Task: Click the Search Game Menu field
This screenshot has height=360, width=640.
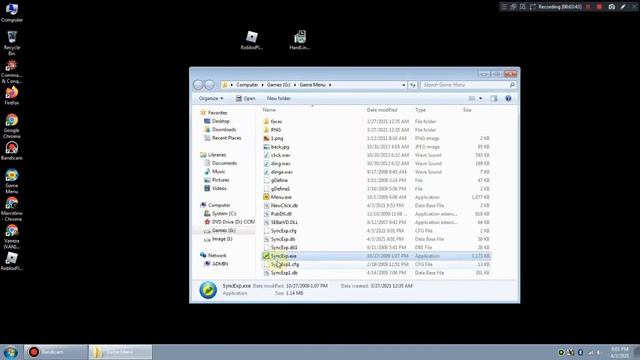Action: point(468,85)
